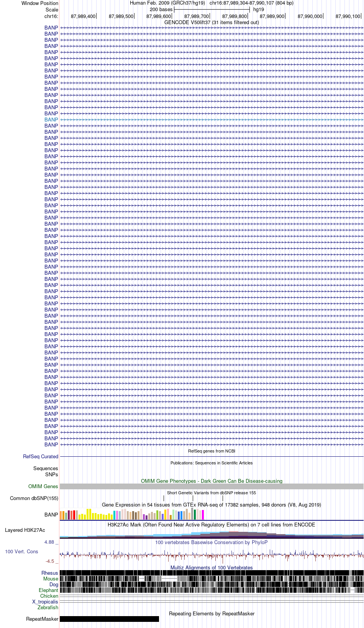364x628 pixels.
Task: Open the RefSeq Curated track label
Action: [41, 456]
